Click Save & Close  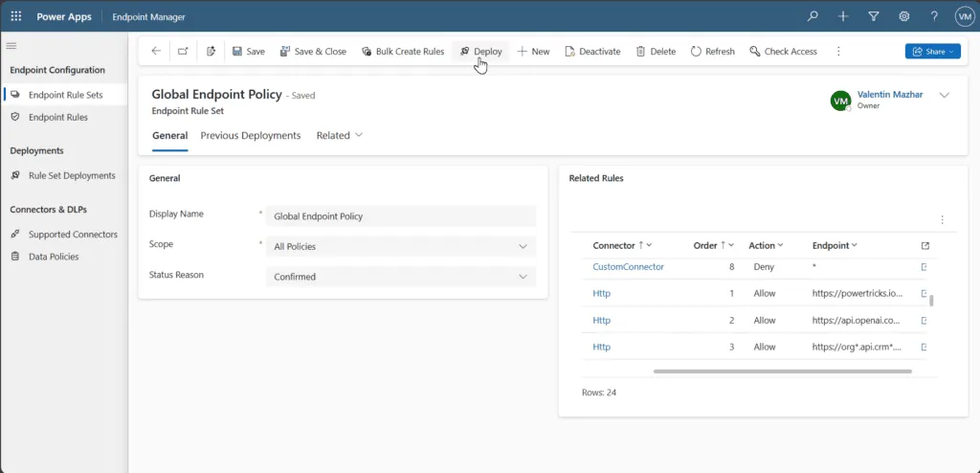pos(313,52)
